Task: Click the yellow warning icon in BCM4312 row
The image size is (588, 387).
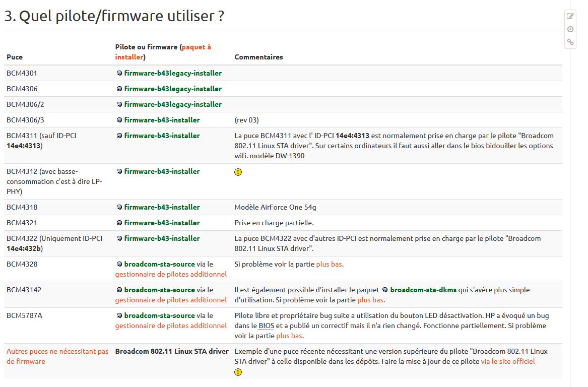Action: click(x=238, y=172)
